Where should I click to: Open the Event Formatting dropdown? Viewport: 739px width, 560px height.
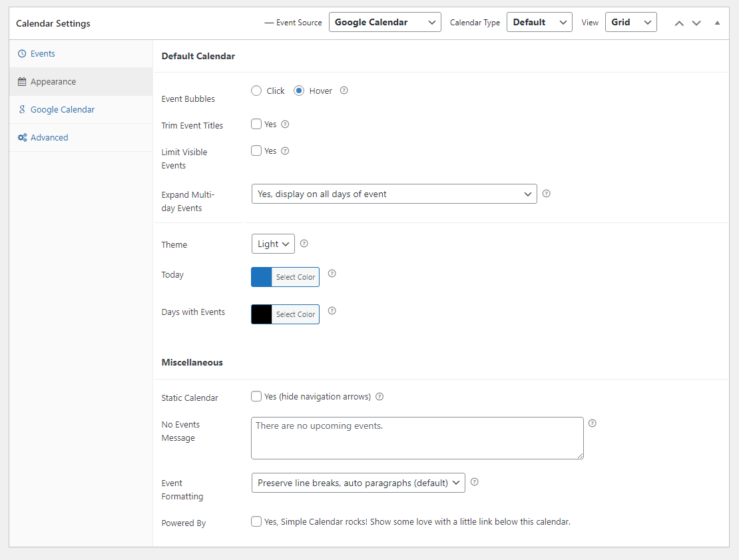click(x=358, y=483)
